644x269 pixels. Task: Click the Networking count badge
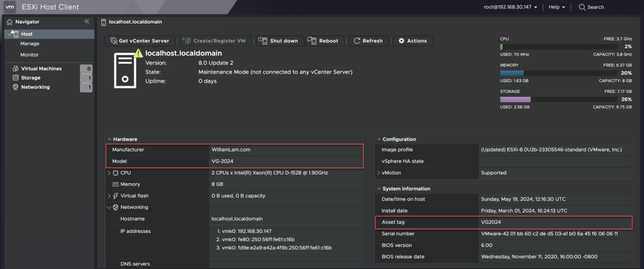coord(86,87)
